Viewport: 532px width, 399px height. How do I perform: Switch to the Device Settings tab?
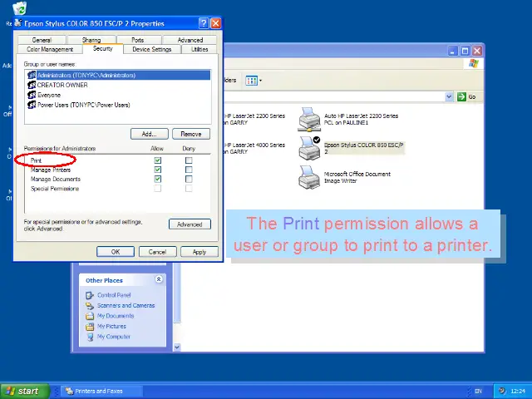point(151,49)
